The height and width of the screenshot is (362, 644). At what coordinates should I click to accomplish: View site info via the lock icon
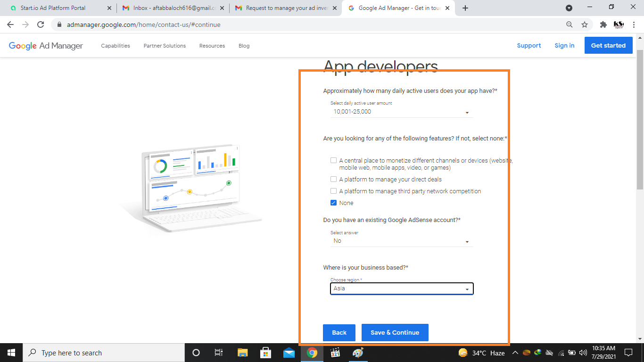pos(59,25)
